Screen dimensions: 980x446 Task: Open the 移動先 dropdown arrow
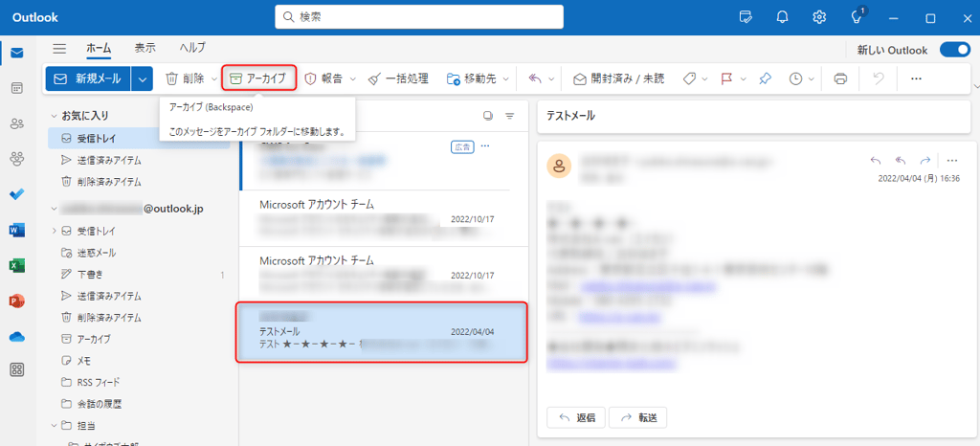tap(506, 78)
